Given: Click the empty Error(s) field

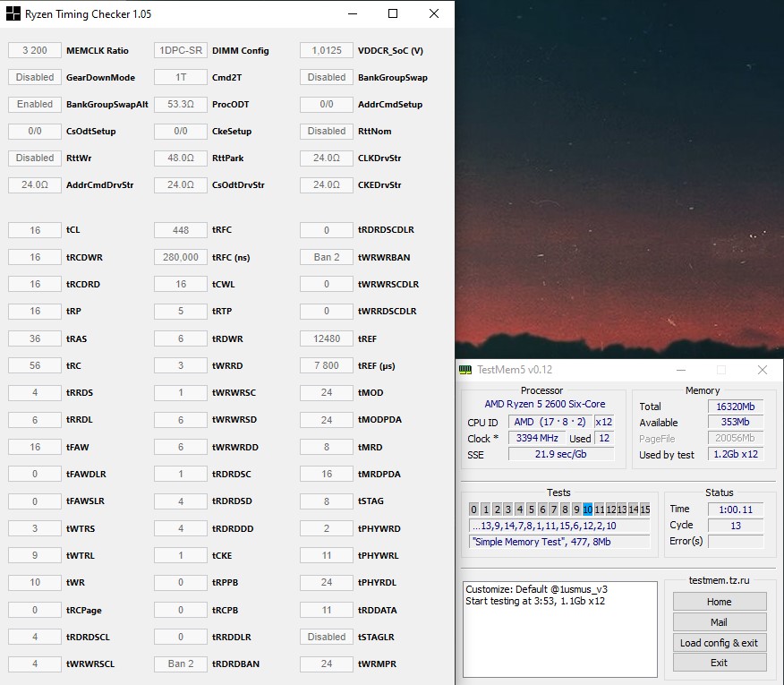Looking at the screenshot, I should point(736,542).
